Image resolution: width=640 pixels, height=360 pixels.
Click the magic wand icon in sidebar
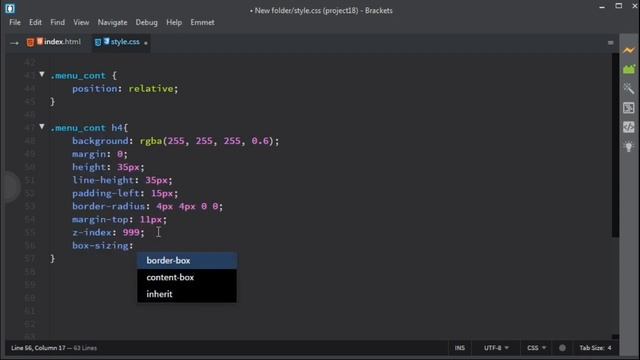coord(629,88)
